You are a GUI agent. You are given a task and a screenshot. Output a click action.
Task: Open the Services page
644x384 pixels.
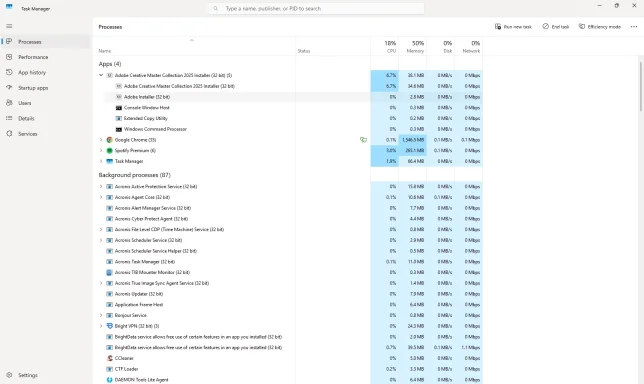(45, 134)
